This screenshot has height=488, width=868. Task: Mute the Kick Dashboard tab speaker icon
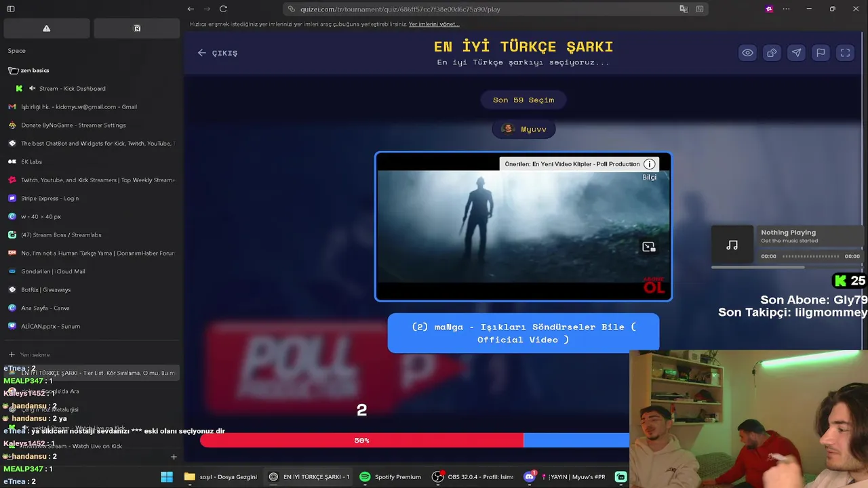[x=32, y=89]
